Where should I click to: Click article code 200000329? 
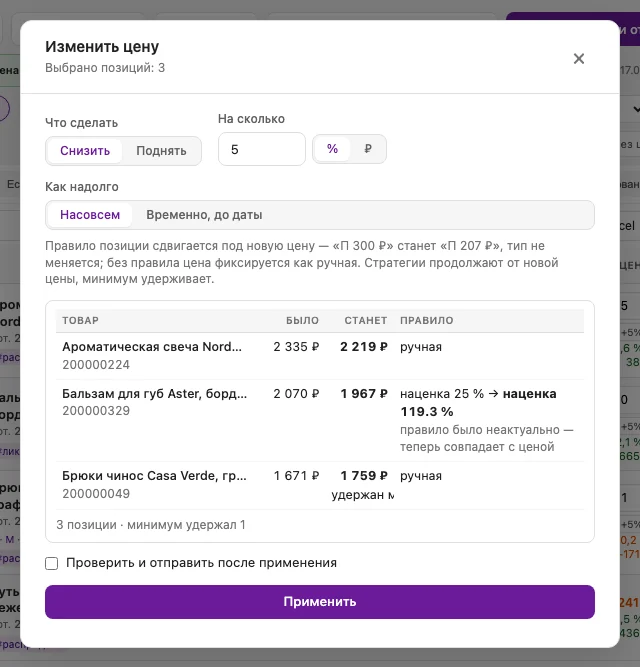[96, 411]
